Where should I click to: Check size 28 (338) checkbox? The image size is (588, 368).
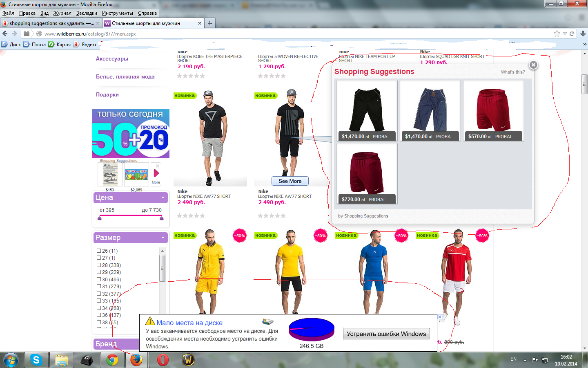99,265
